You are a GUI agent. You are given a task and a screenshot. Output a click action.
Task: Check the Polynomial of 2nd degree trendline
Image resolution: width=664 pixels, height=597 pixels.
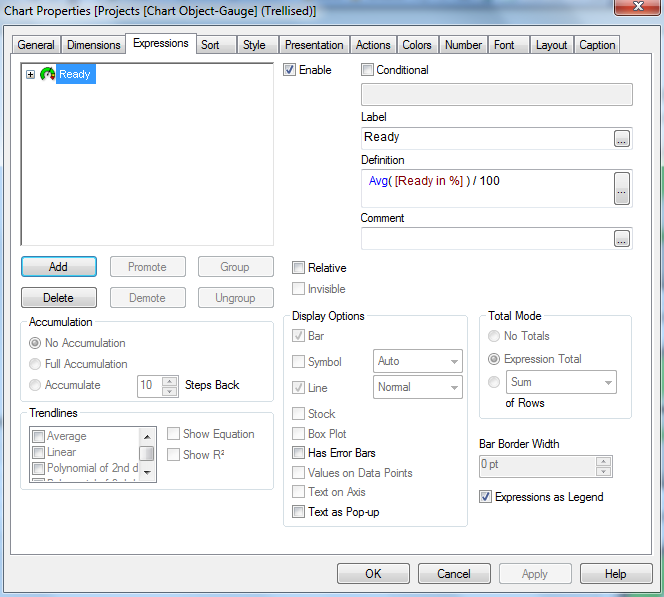click(39, 468)
